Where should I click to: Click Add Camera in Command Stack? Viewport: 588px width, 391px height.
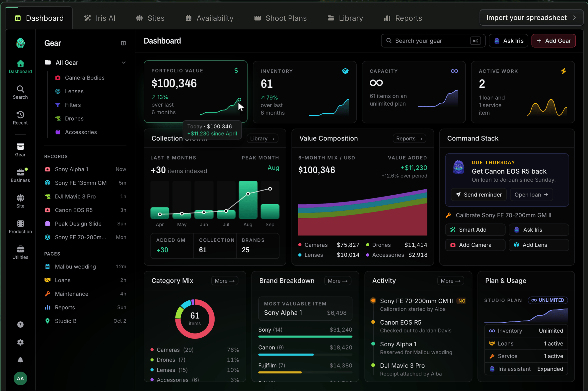(475, 245)
